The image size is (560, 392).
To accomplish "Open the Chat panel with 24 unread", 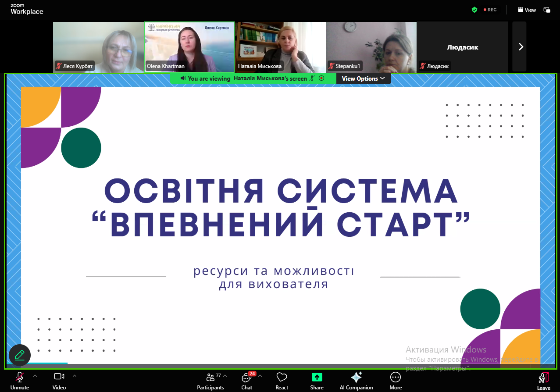I will (246, 378).
